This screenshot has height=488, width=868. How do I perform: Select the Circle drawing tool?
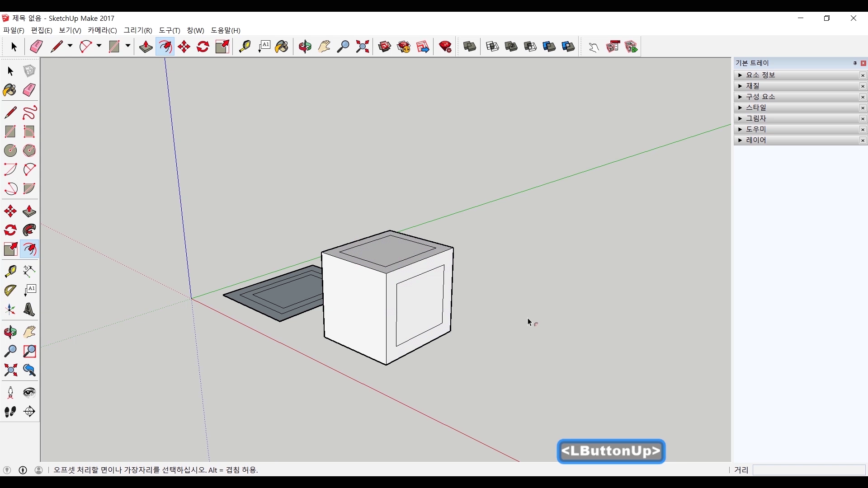[x=10, y=150]
